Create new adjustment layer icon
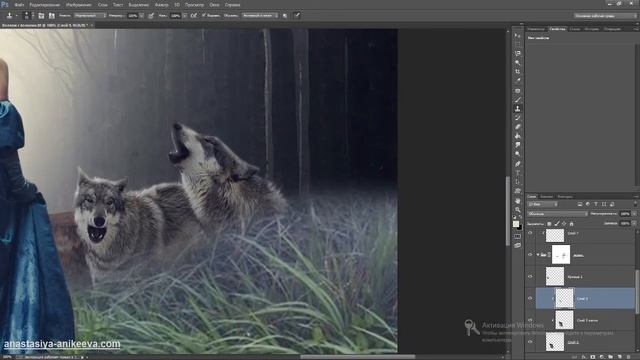The height and width of the screenshot is (360, 640). (602, 357)
